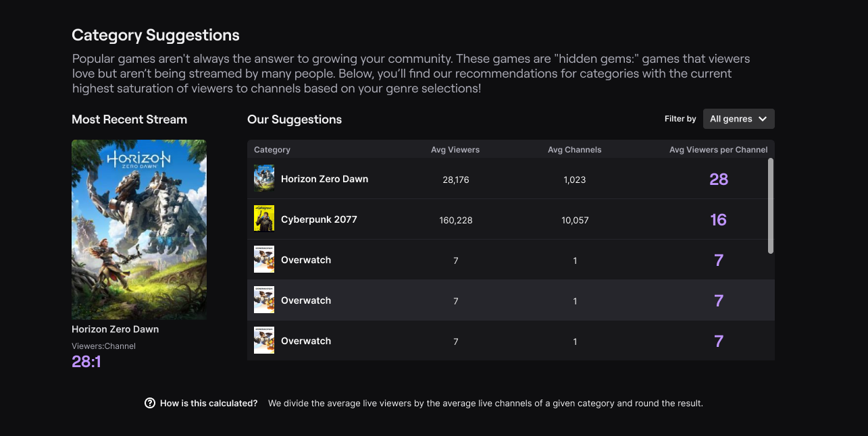Viewport: 868px width, 436px height.
Task: Click the chevron on the genres filter
Action: pos(763,118)
